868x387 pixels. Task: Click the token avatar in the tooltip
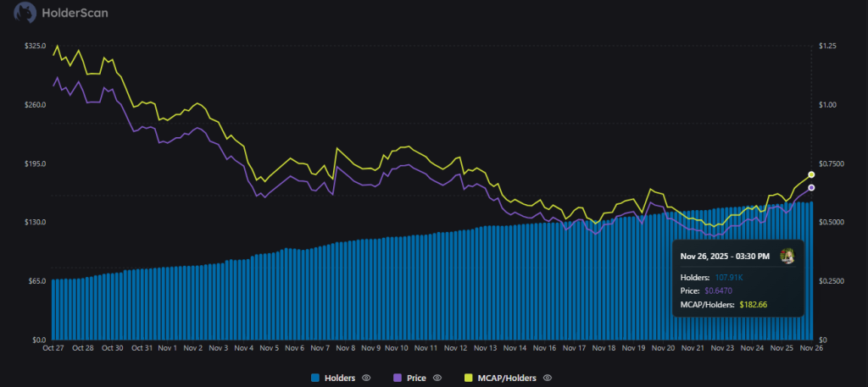pos(787,256)
